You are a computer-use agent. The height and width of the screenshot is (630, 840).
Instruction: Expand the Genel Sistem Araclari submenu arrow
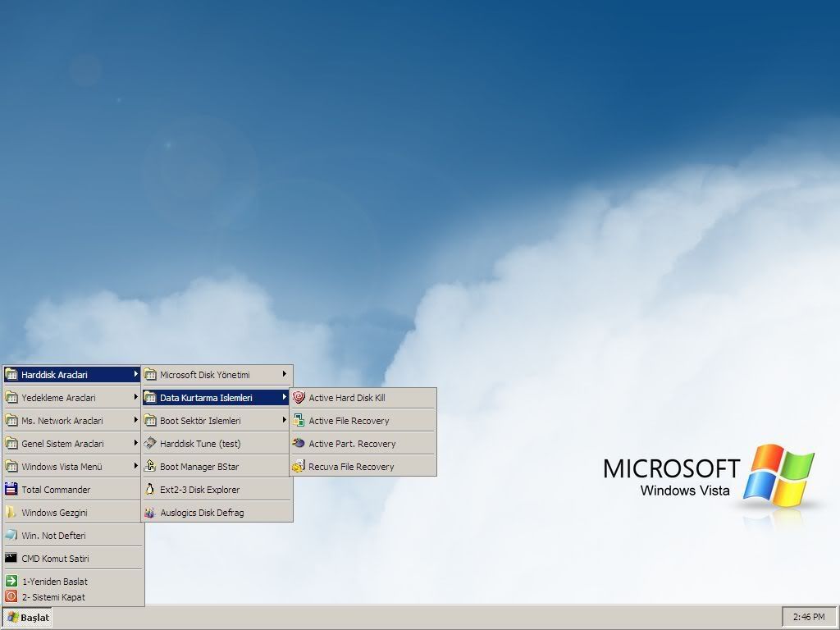tap(135, 443)
